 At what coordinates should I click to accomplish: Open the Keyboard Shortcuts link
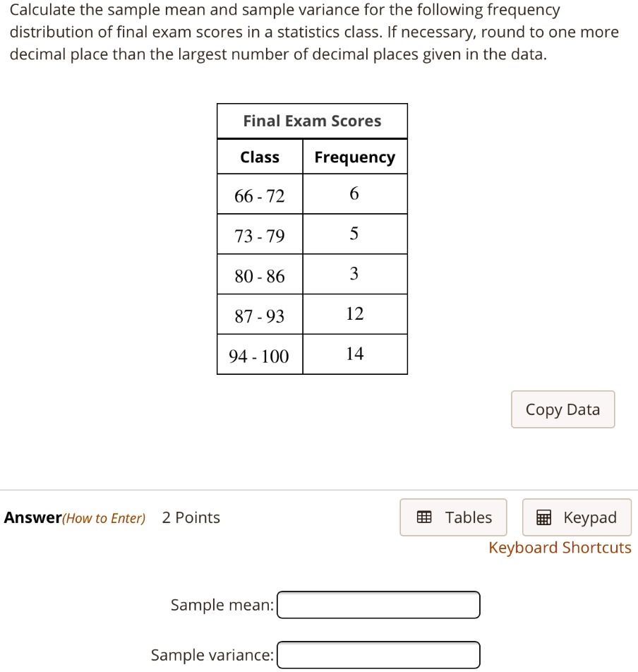pos(560,548)
